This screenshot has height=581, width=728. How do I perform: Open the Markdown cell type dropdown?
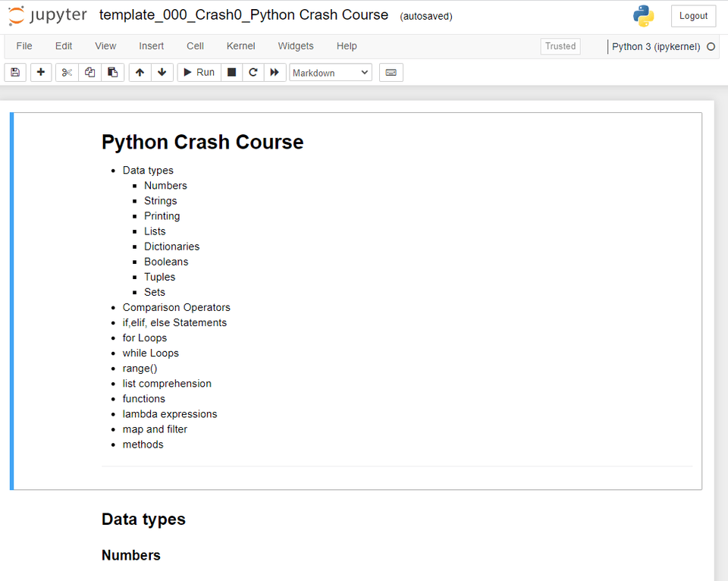tap(331, 73)
